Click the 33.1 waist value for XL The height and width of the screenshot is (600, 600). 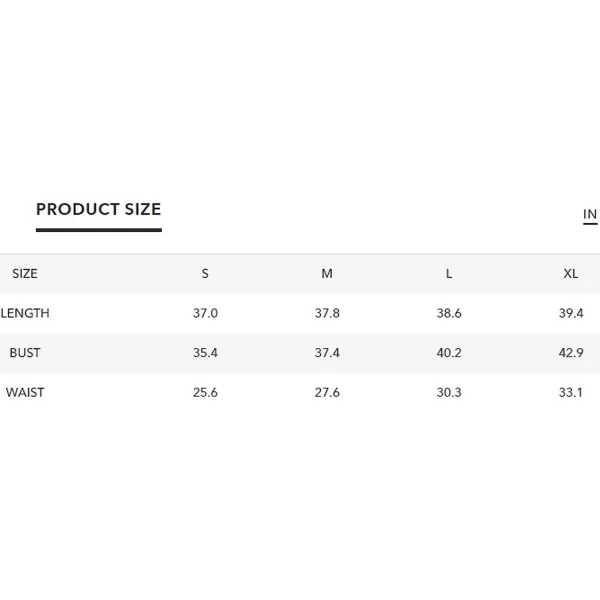coord(571,393)
